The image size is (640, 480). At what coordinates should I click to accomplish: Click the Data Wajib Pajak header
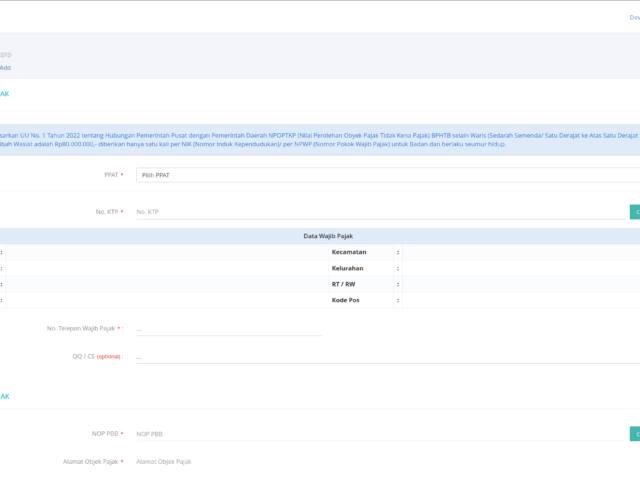click(328, 236)
